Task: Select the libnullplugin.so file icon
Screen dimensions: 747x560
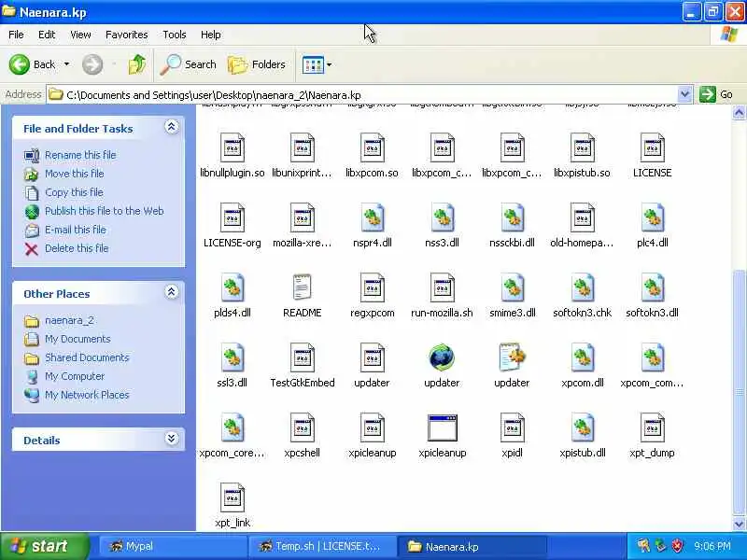Action: (232, 147)
